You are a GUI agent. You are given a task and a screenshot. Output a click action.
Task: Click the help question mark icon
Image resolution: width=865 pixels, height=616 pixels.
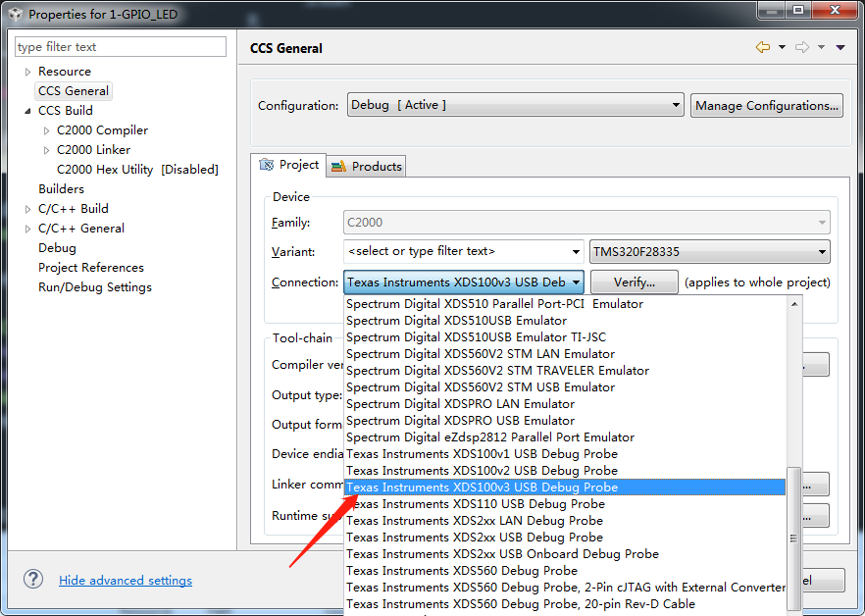[33, 580]
